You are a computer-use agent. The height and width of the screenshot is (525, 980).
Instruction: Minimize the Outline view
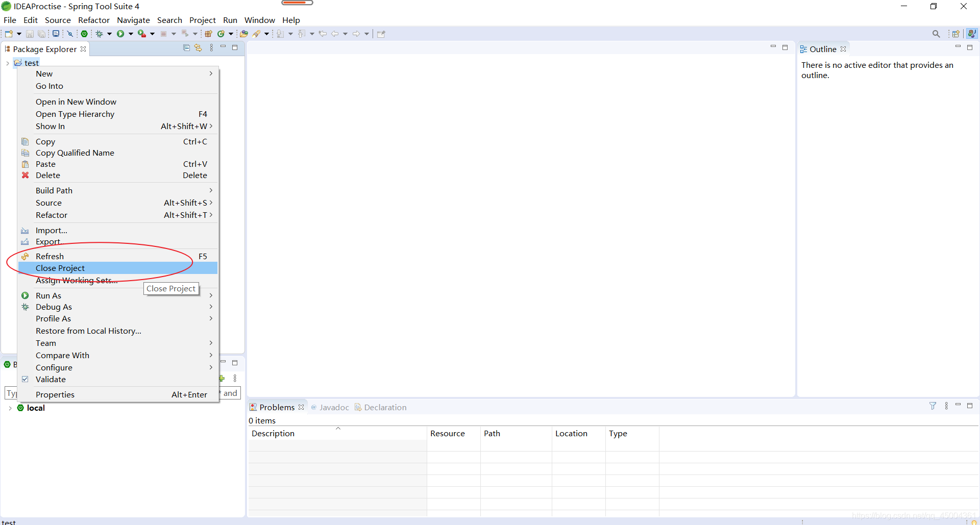pos(958,47)
